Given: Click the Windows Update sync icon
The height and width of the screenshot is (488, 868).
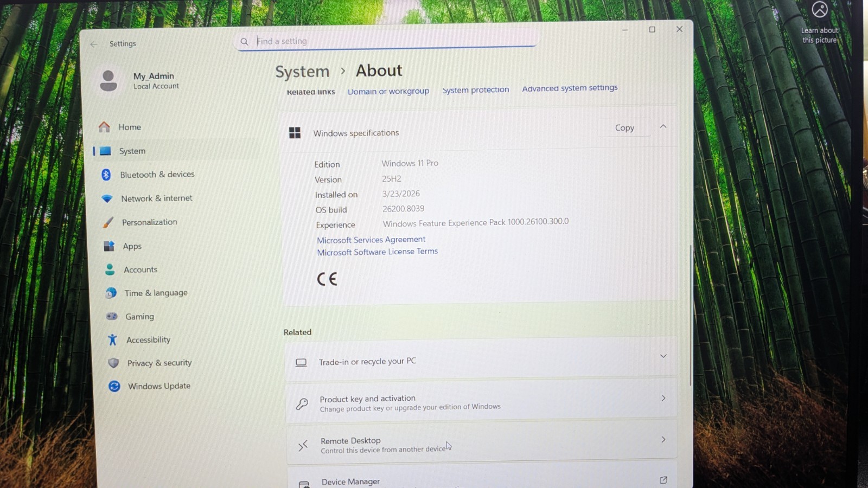Looking at the screenshot, I should (x=114, y=386).
